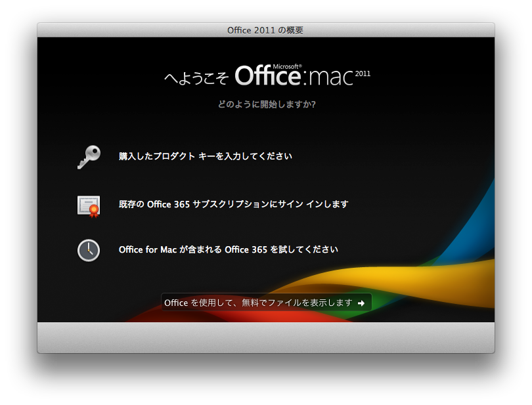The width and height of the screenshot is (532, 405).
Task: Click the どのように開始しますか? subtitle text
Action: click(267, 104)
